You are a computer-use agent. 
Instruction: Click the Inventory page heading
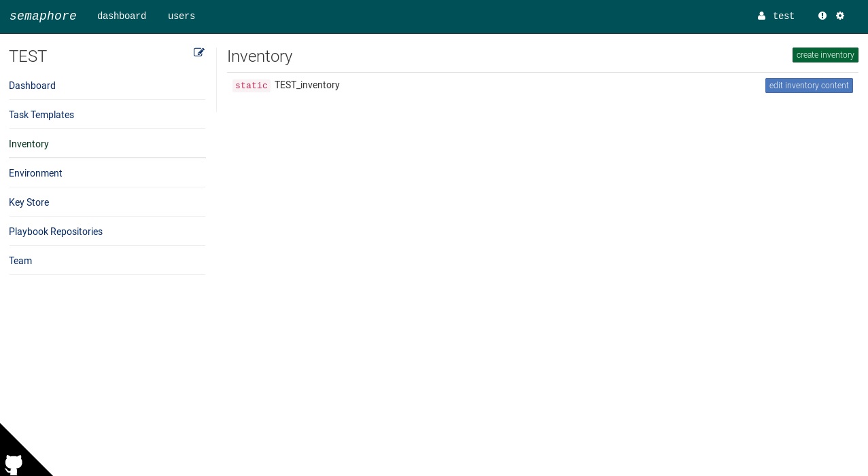[x=260, y=56]
